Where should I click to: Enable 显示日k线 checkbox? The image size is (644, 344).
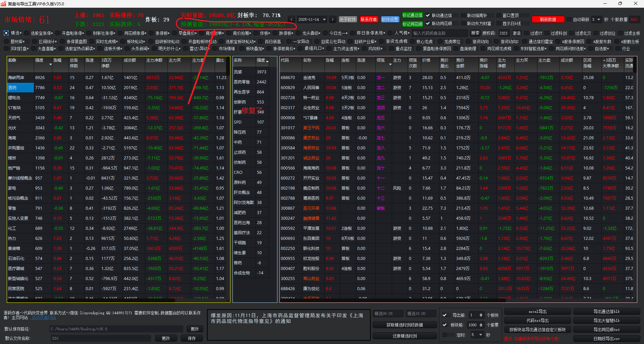pyautogui.click(x=498, y=23)
